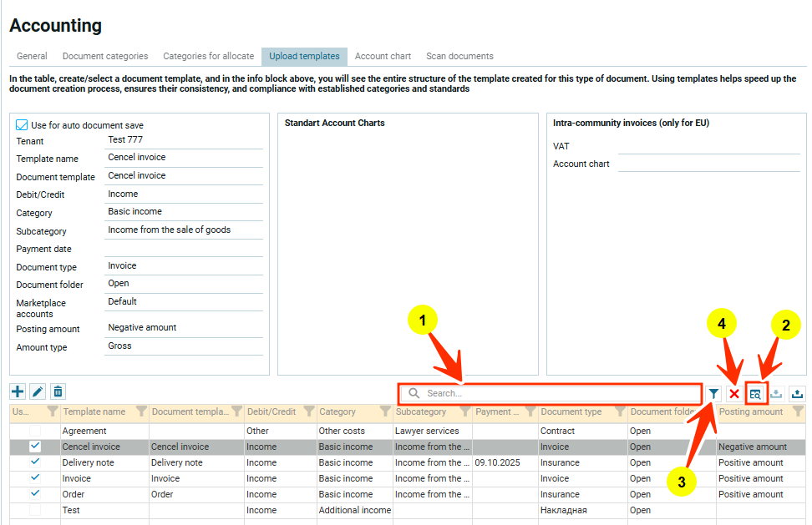This screenshot has height=525, width=812.
Task: Click the rightmost upload icon in toolbar
Action: point(797,393)
